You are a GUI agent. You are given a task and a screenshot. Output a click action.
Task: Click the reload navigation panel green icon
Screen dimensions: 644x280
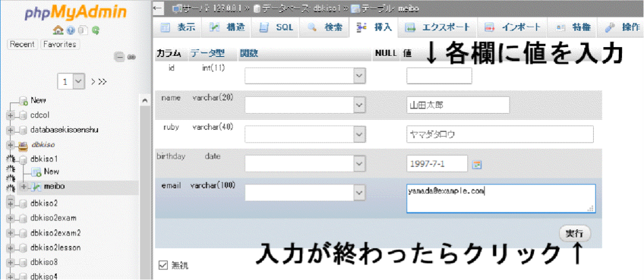(95, 30)
